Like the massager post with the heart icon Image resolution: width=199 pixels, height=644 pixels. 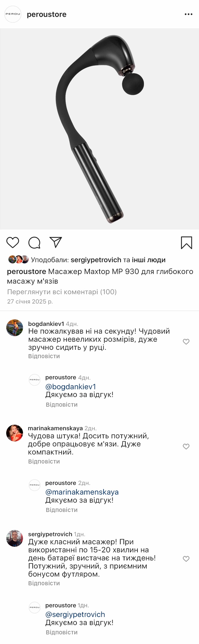click(x=13, y=242)
